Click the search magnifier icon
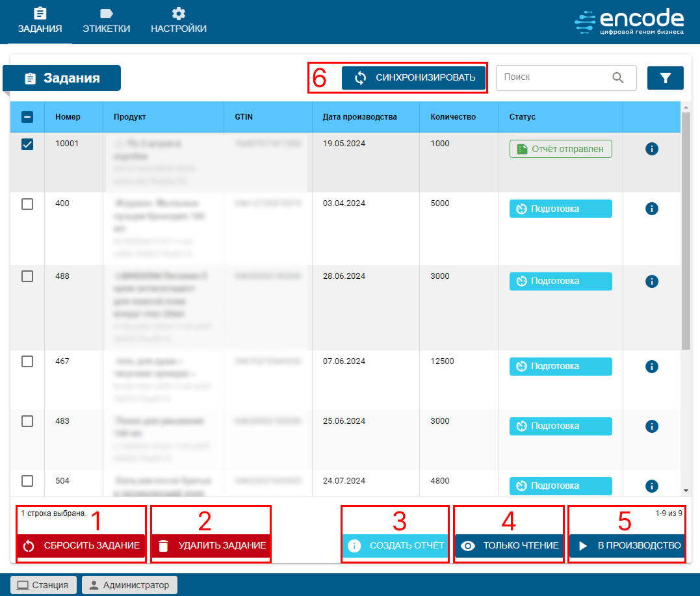The width and height of the screenshot is (700, 596). (617, 77)
